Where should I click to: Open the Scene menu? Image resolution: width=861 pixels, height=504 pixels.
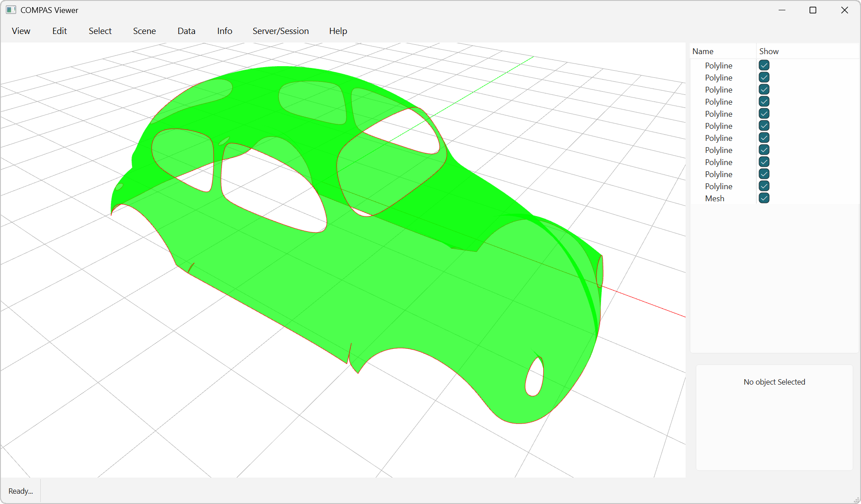(x=144, y=31)
